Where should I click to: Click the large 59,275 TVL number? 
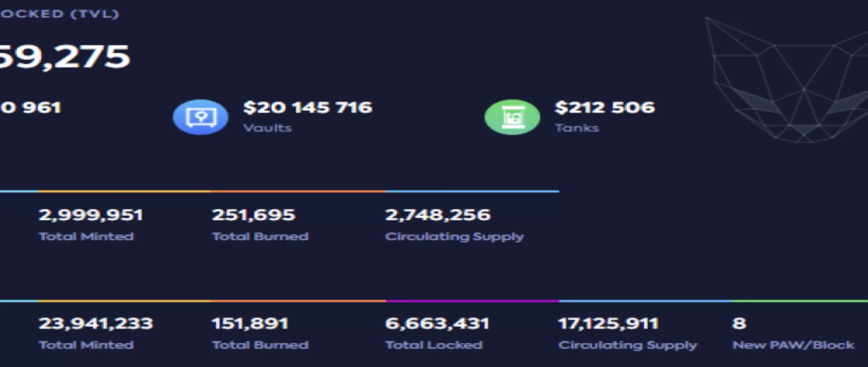[x=65, y=57]
